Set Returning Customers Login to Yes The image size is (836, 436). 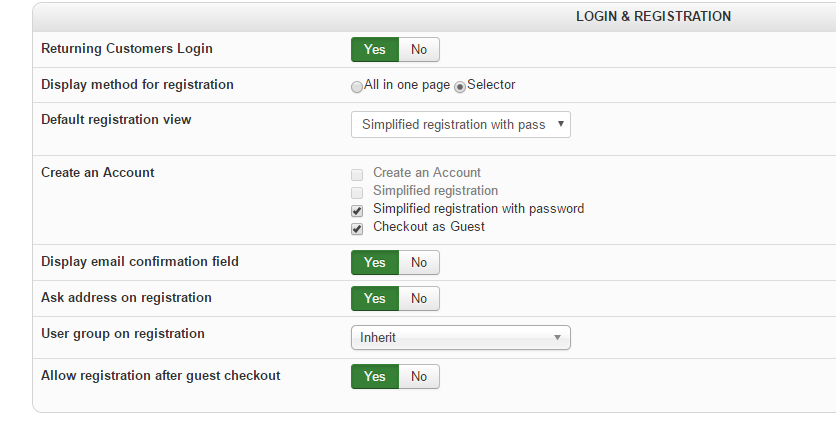[x=374, y=49]
